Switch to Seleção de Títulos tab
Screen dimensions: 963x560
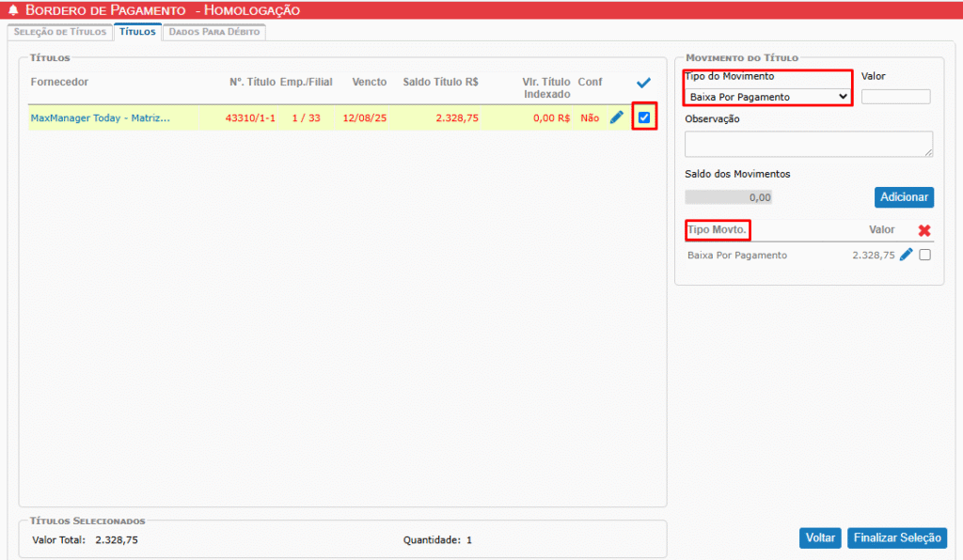pos(58,32)
